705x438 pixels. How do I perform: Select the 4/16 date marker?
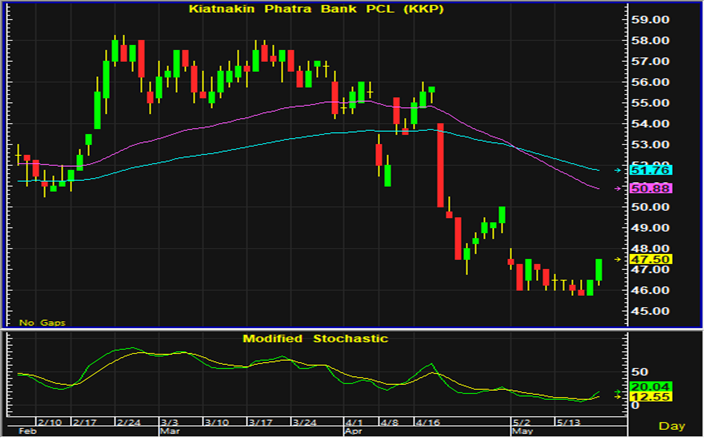[x=428, y=423]
